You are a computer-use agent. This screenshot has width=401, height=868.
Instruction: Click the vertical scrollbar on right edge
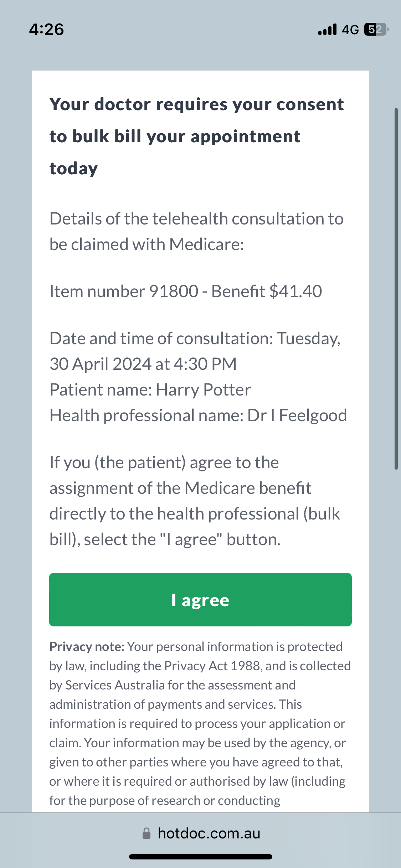(396, 289)
